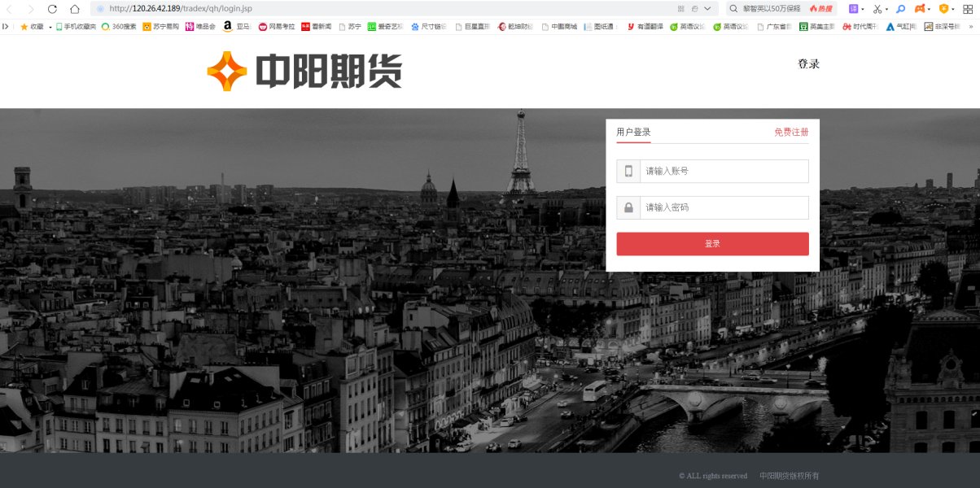The image size is (980, 488).
Task: Click the blue magnifier toolbar icon
Action: [x=900, y=8]
